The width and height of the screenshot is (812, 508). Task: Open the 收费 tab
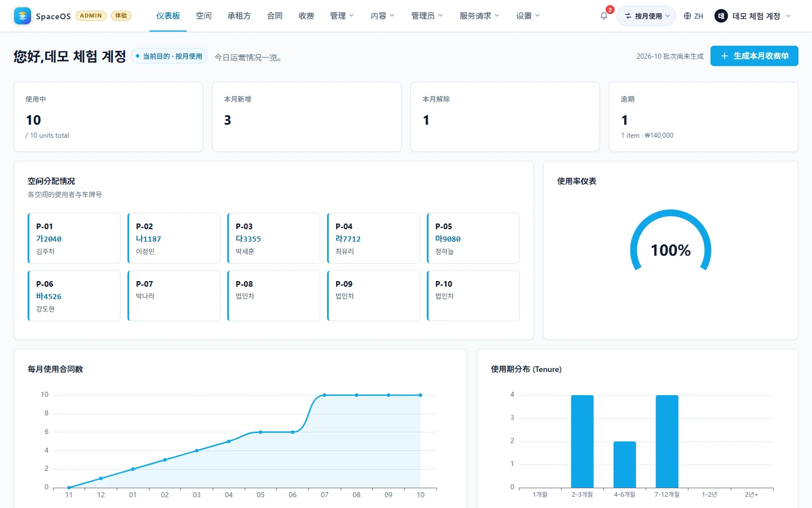306,16
